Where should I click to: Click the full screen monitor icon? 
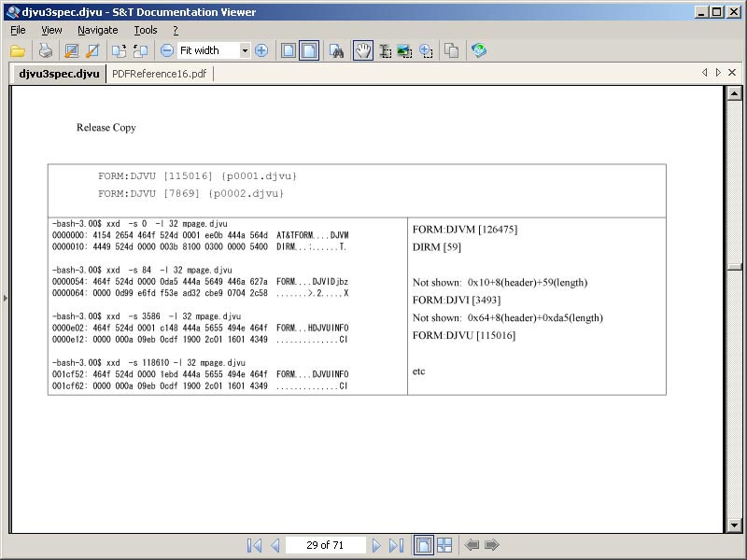coord(72,50)
